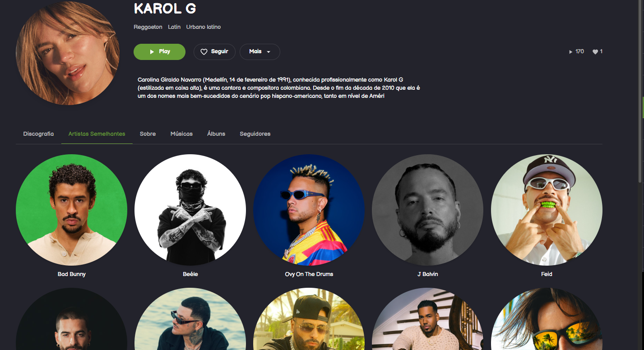Open the Ovy On The Drums image
644x350 pixels.
tap(309, 210)
